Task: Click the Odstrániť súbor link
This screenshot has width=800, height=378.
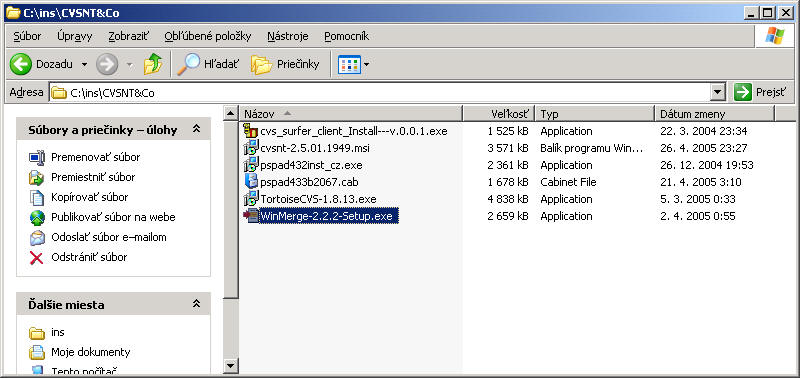Action: click(x=89, y=257)
